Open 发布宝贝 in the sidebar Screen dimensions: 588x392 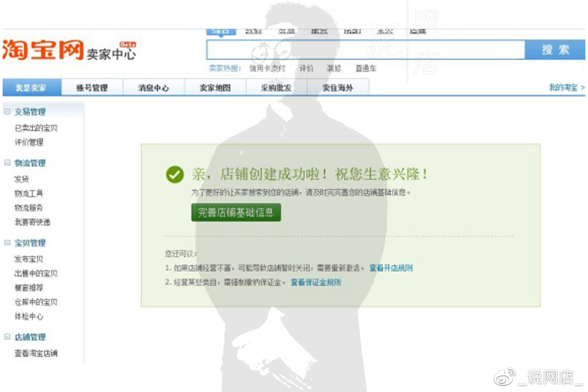[29, 259]
